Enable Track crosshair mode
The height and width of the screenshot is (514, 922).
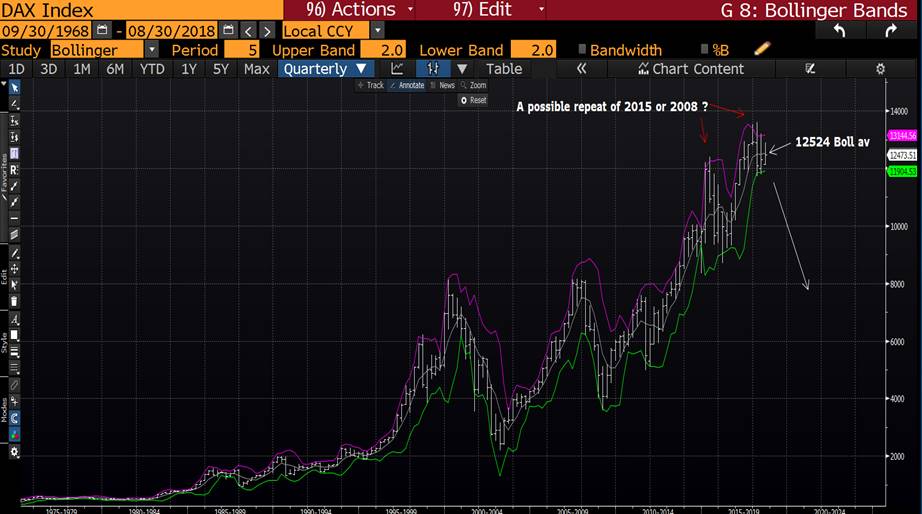pos(370,85)
